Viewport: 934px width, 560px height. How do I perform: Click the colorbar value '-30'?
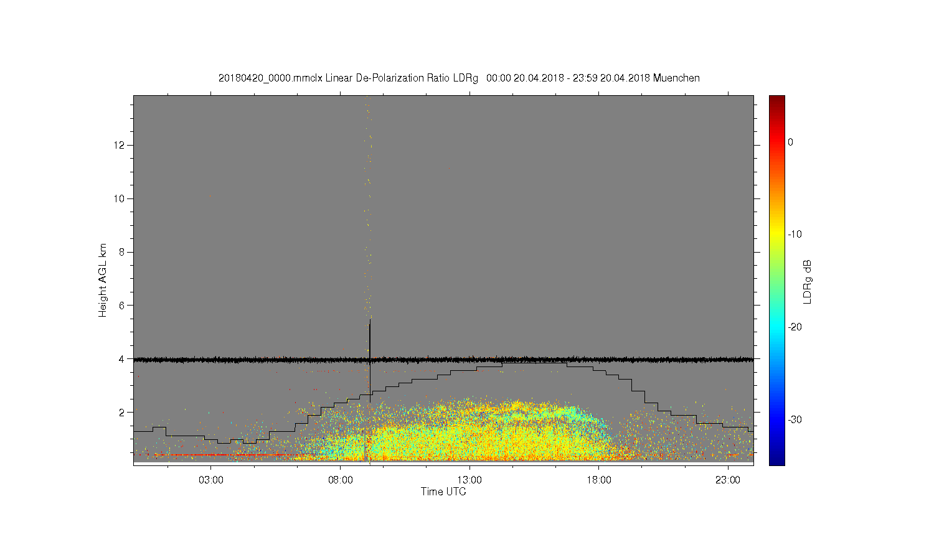click(795, 419)
